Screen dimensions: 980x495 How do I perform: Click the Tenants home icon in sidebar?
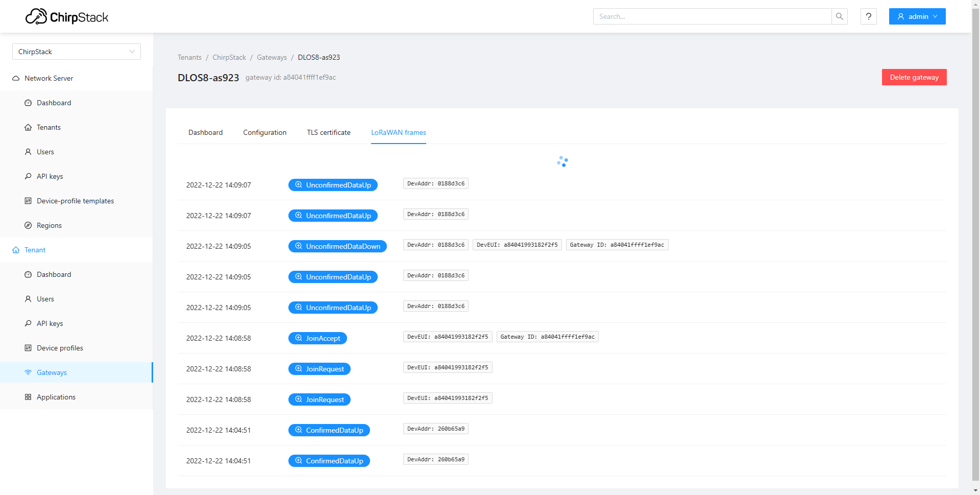[x=28, y=127]
